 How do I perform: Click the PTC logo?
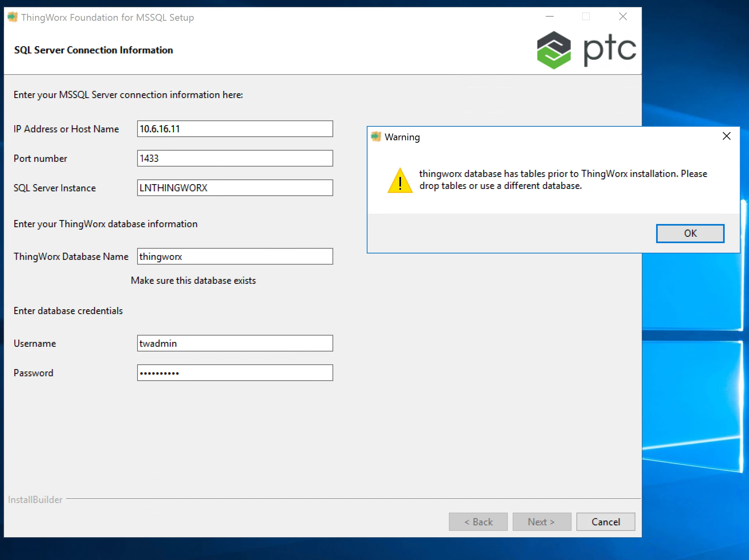click(586, 50)
